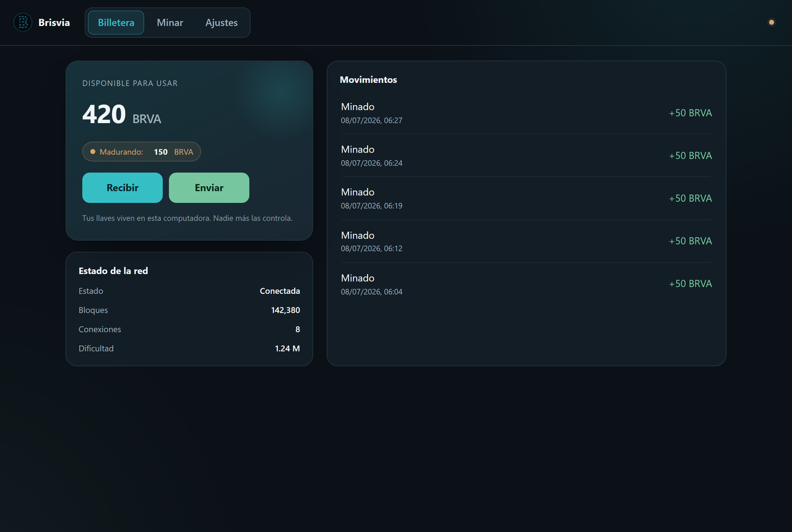Click the Conectada network status value
Image resolution: width=792 pixels, height=532 pixels.
pyautogui.click(x=280, y=291)
